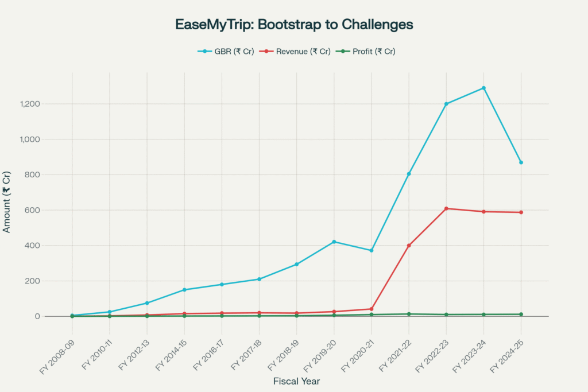Click the Profit data point at FY 2024-25
This screenshot has height=392, width=588.
tap(521, 314)
